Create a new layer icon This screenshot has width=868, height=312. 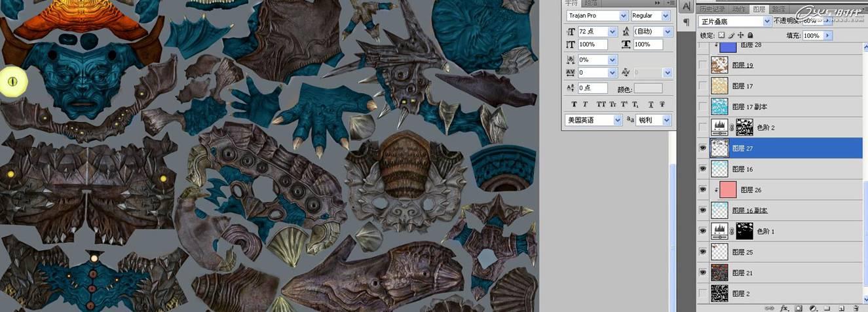click(x=840, y=307)
